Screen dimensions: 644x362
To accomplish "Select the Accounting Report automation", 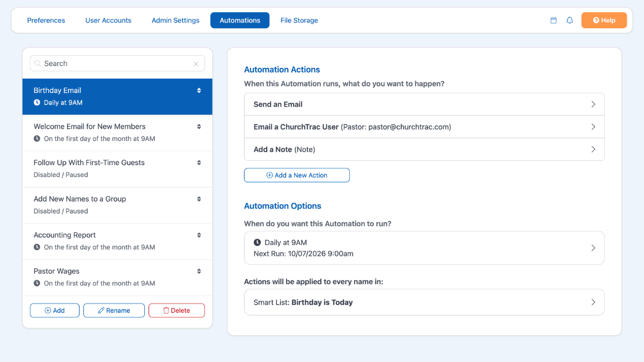I will point(118,241).
